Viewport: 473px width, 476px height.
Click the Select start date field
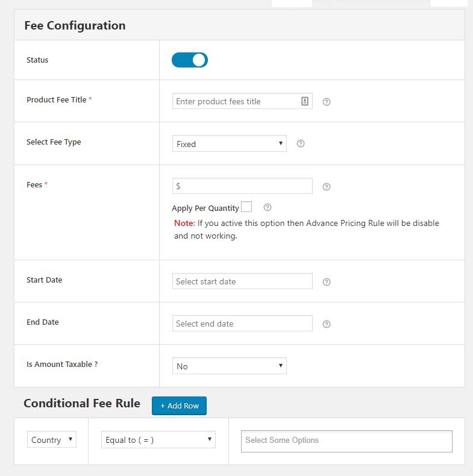[x=242, y=281]
